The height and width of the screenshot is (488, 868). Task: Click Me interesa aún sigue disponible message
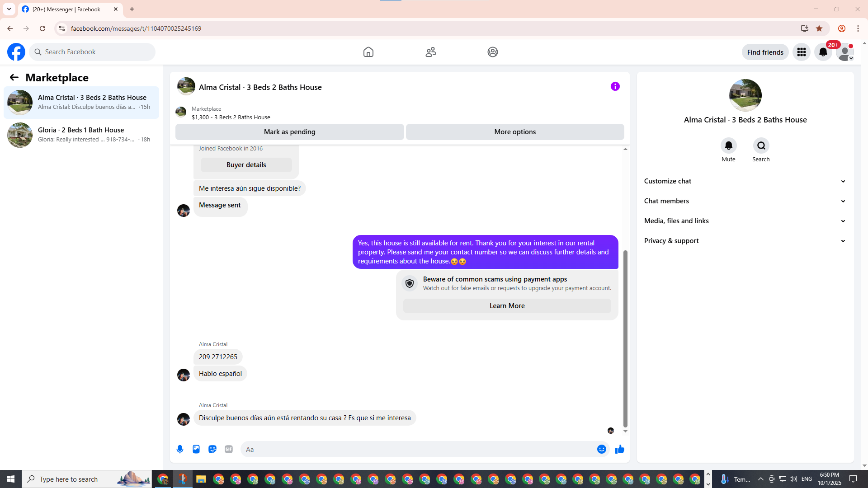pos(250,188)
